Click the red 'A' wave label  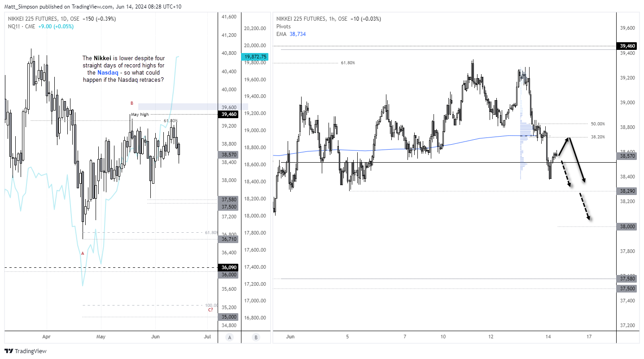click(82, 253)
